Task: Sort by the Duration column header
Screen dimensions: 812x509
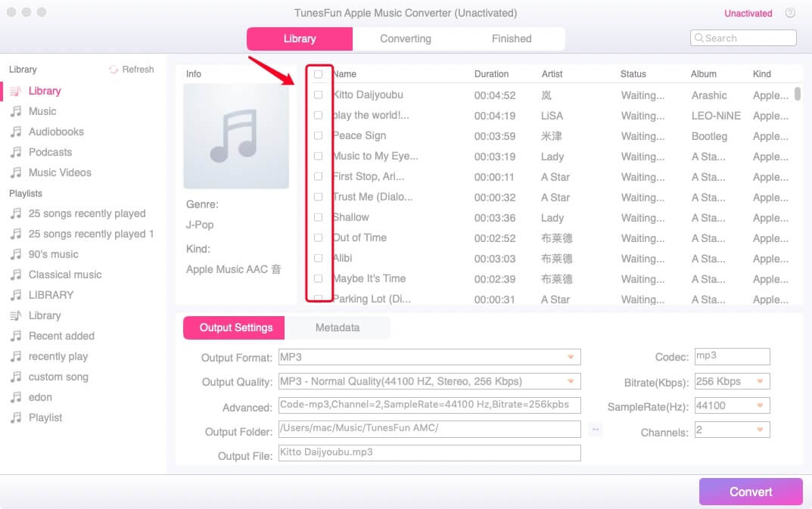Action: 491,74
